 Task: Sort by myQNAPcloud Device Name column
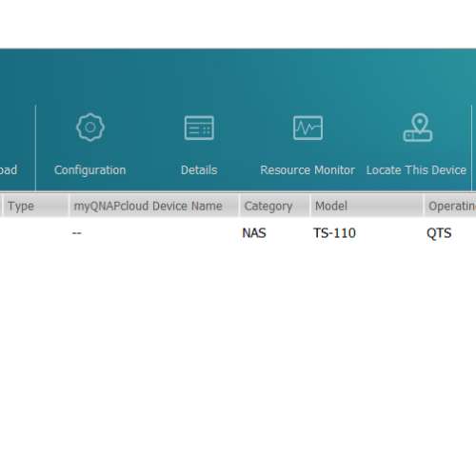[x=154, y=206]
